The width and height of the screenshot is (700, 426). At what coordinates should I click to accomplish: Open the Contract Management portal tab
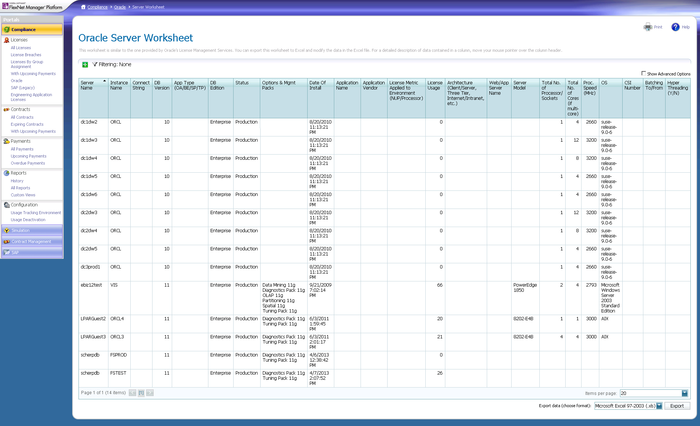point(31,241)
